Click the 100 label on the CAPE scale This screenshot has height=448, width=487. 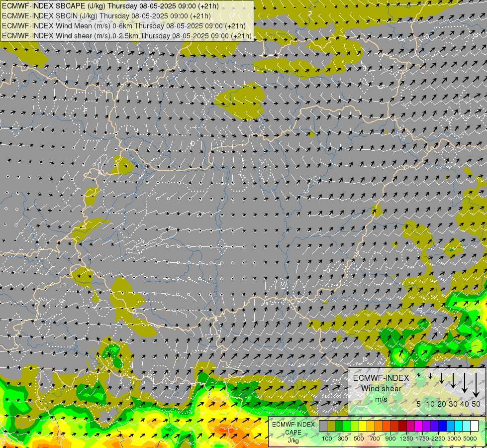click(327, 439)
